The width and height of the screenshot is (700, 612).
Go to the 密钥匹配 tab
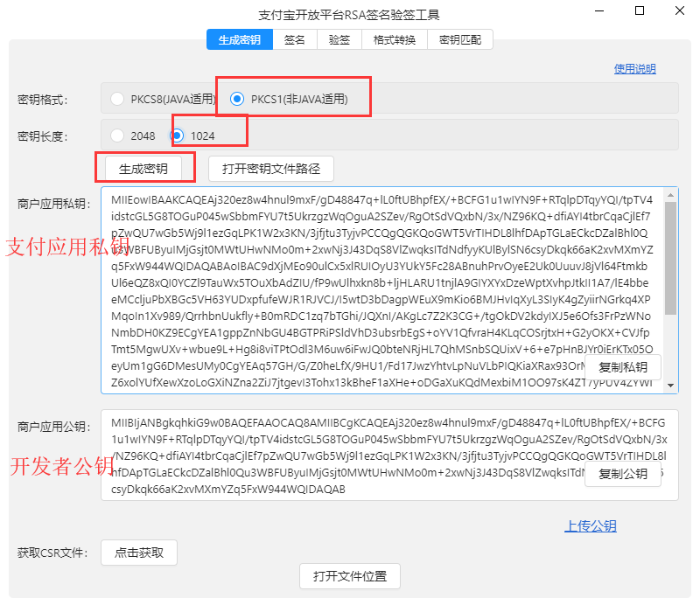click(460, 39)
